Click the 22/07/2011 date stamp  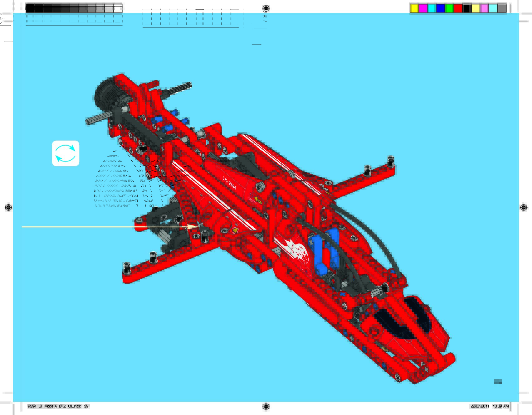click(x=480, y=406)
